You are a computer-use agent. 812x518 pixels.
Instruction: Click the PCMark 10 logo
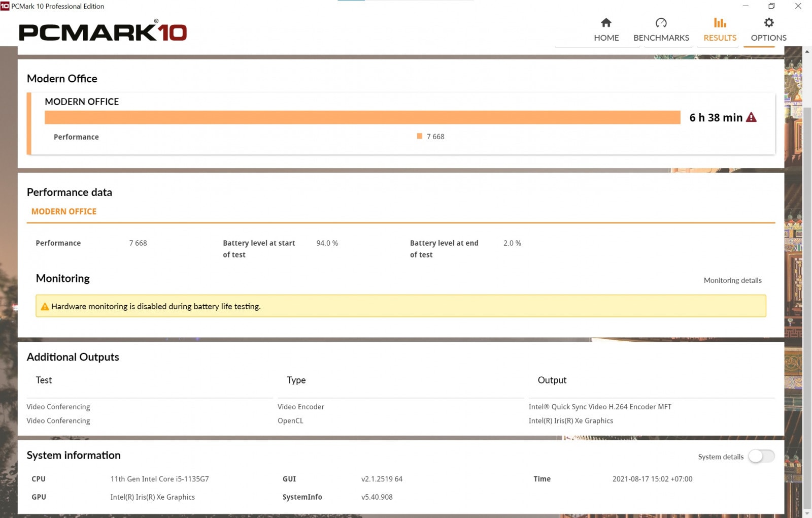coord(103,31)
